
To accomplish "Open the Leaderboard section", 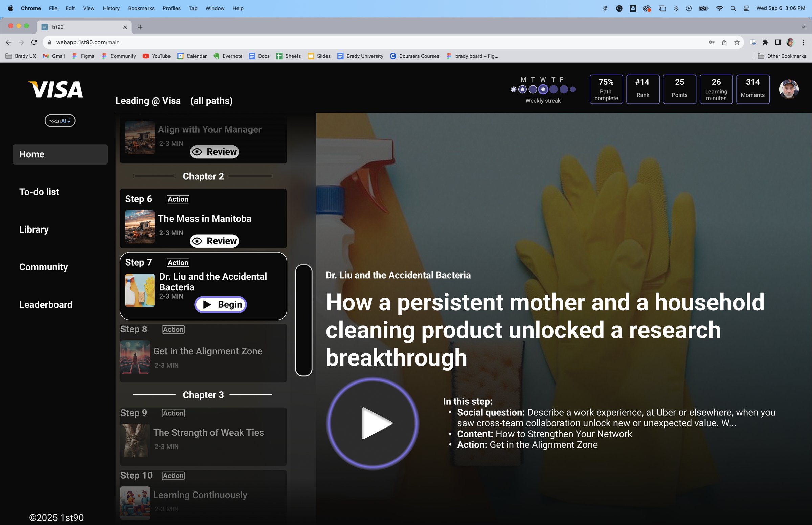I will tap(46, 304).
